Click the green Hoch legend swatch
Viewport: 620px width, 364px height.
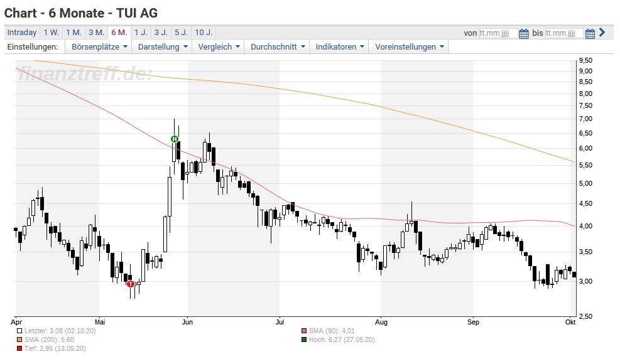(x=303, y=340)
